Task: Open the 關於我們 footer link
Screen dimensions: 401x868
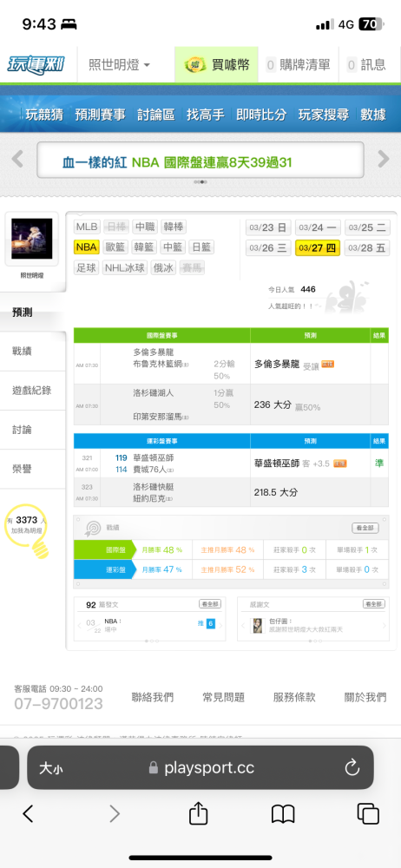Action: pos(365,698)
